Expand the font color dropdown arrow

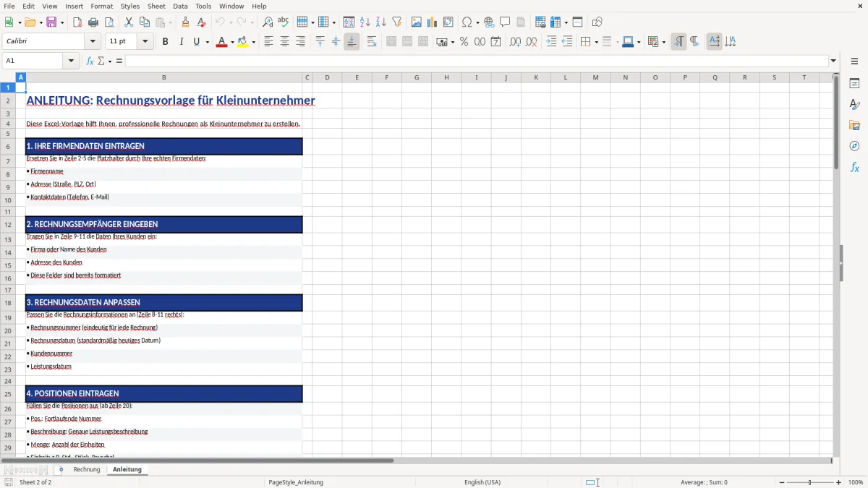[x=231, y=41]
